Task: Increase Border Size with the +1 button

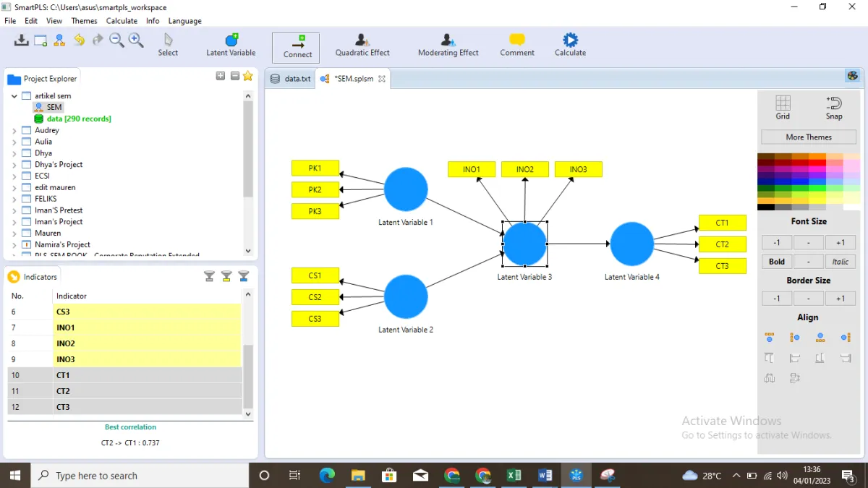Action: tap(841, 299)
